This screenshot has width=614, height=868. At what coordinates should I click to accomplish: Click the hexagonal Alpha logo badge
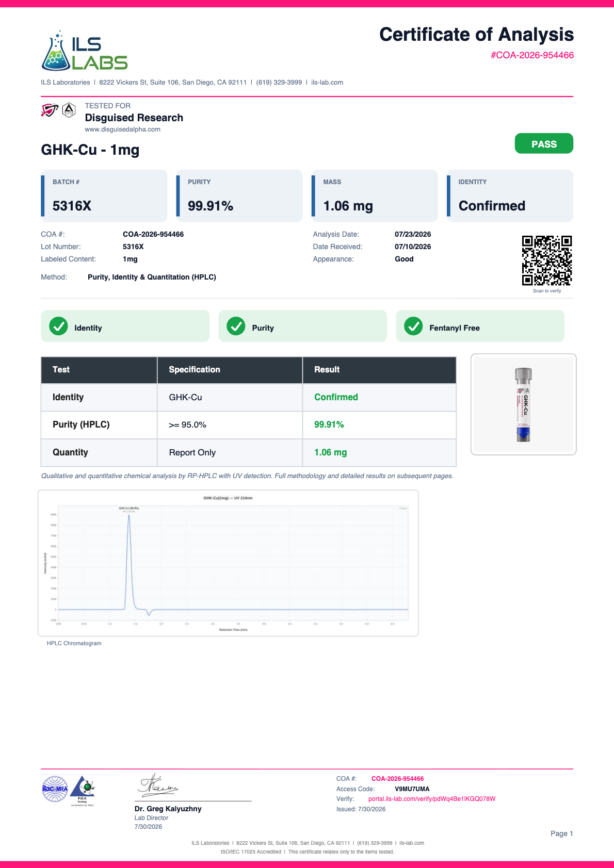[69, 110]
